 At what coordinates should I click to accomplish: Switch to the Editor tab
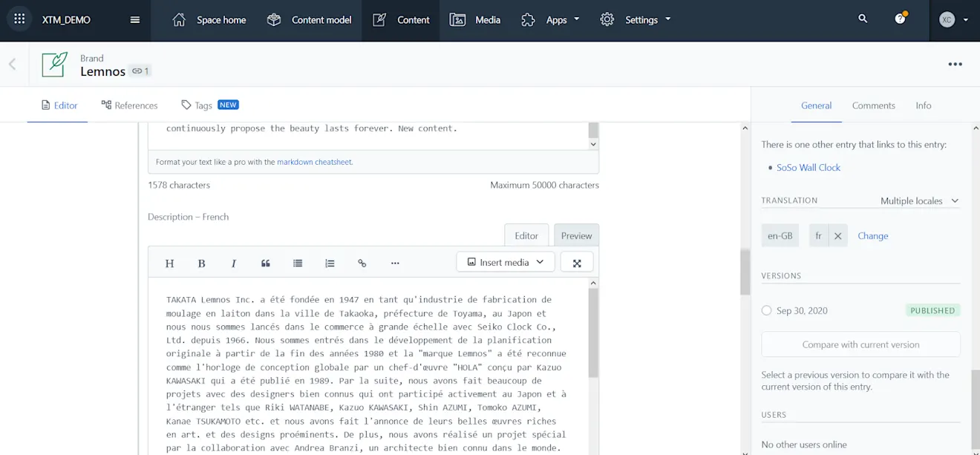click(x=59, y=105)
